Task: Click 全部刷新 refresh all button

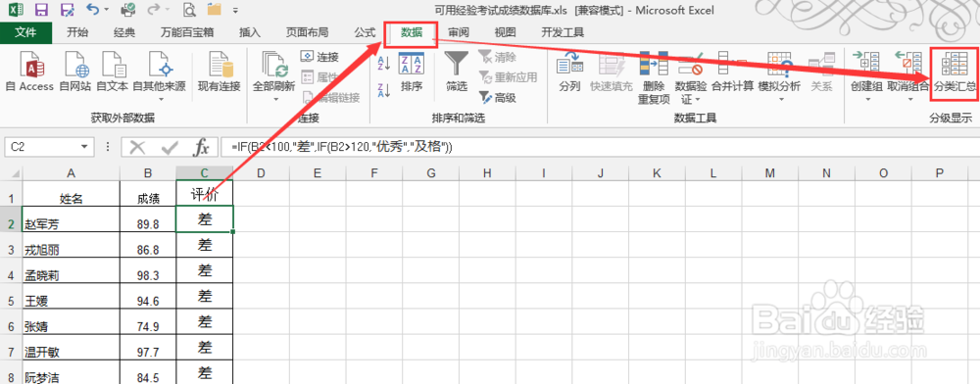Action: (273, 71)
